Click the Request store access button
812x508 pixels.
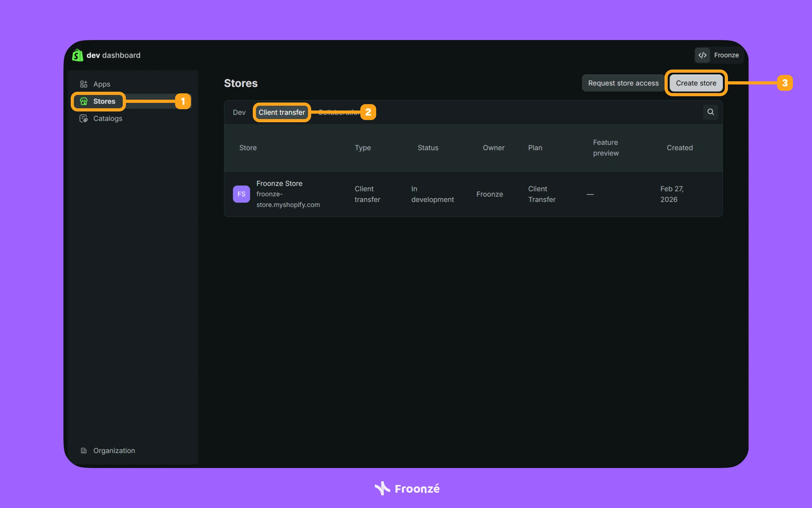coord(623,83)
